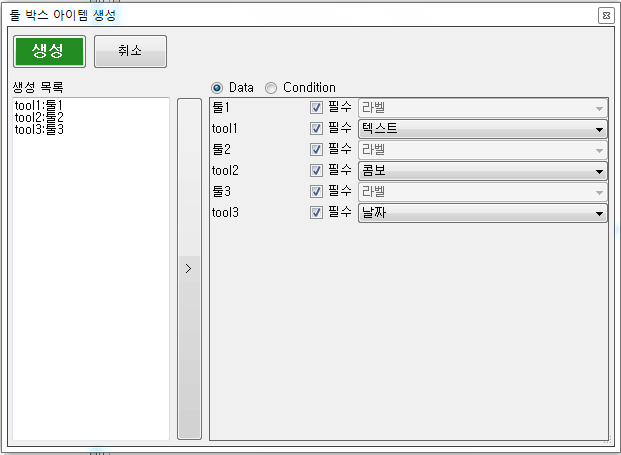The width and height of the screenshot is (621, 455).
Task: Uncheck 필수 checkbox for 툴2 row
Action: point(316,149)
